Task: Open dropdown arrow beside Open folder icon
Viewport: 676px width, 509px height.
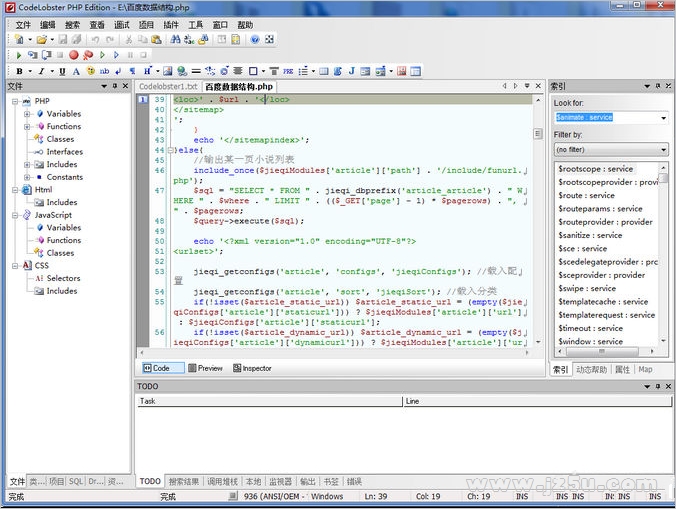Action: 52,40
